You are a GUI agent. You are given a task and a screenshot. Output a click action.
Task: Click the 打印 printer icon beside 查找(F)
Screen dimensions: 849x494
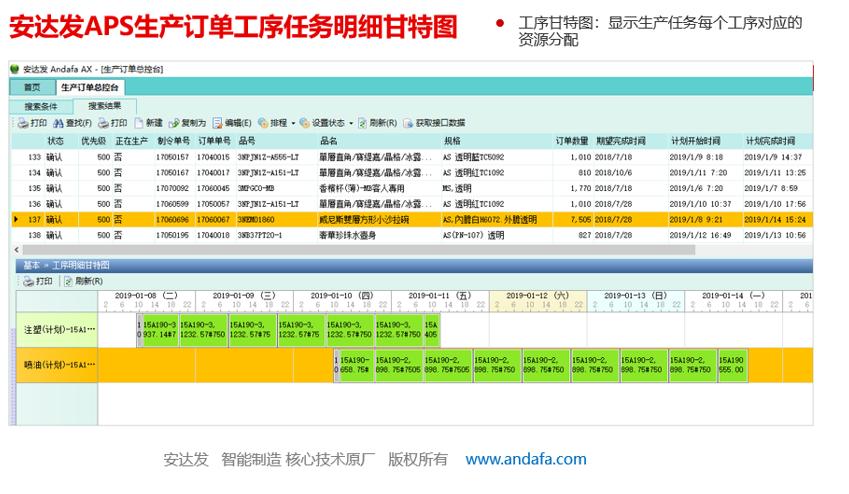click(x=23, y=124)
